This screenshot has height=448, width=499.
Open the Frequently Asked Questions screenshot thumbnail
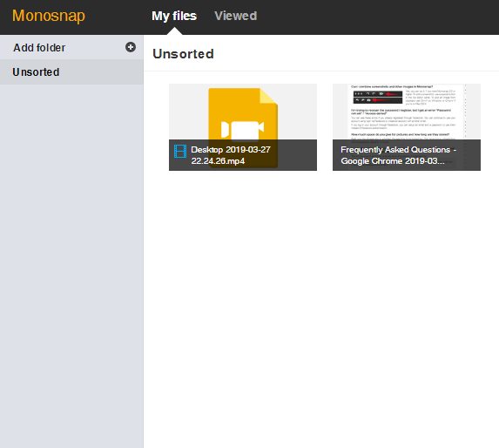[407, 127]
